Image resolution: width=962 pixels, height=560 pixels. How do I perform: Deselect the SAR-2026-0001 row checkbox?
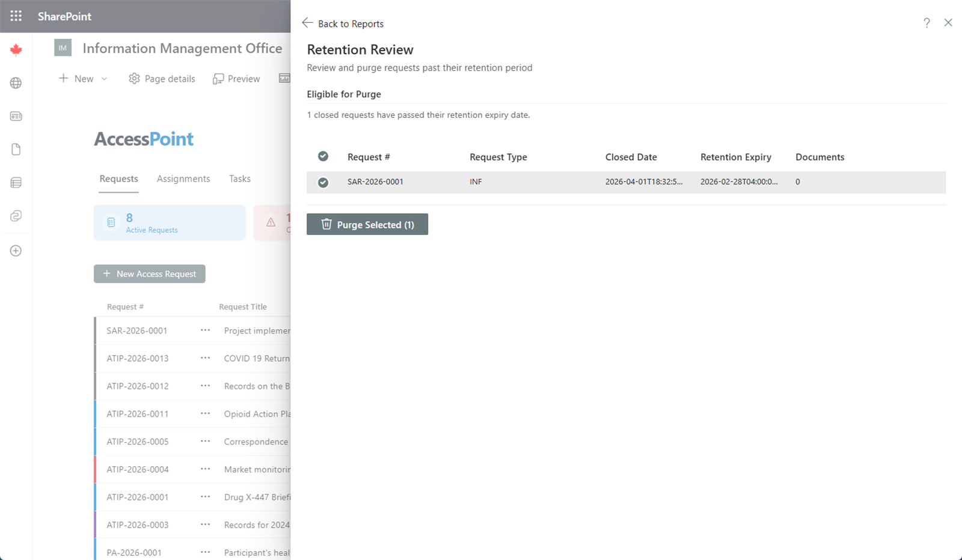pos(323,182)
